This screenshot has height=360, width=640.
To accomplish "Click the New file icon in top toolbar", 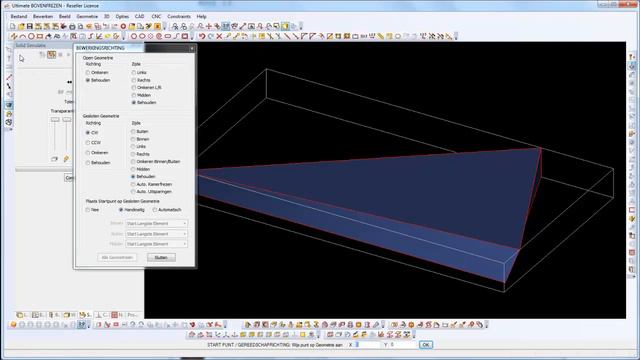I will click(x=13, y=27).
